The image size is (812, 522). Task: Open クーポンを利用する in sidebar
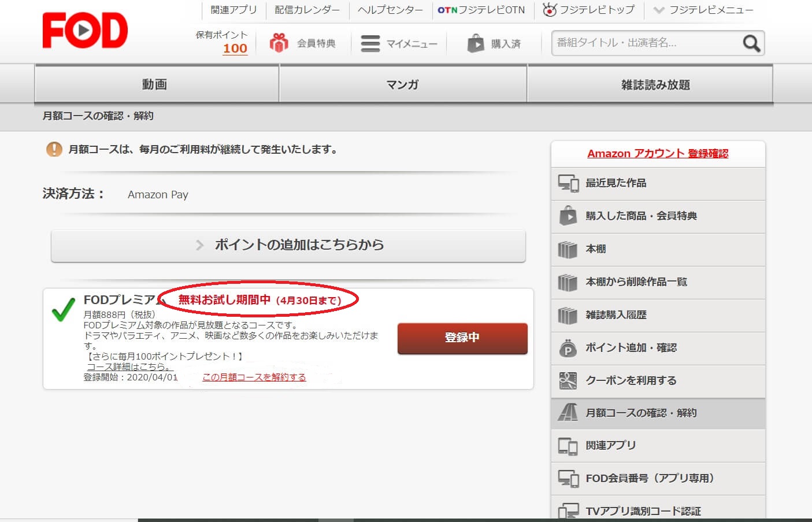[x=658, y=380]
